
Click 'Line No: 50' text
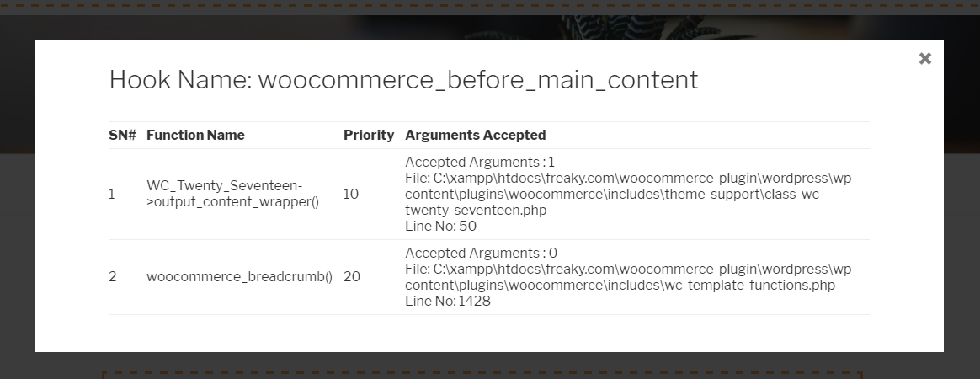[440, 226]
